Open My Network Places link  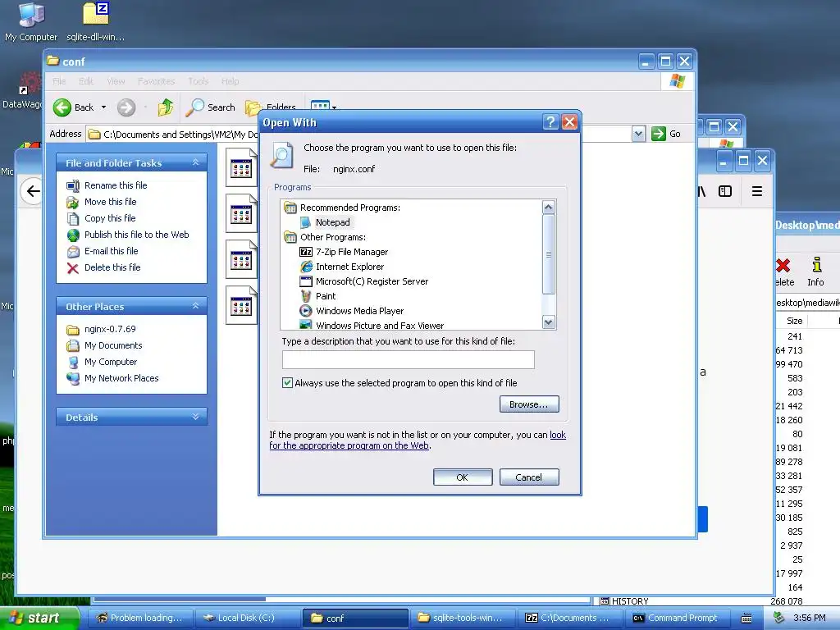[x=121, y=378]
